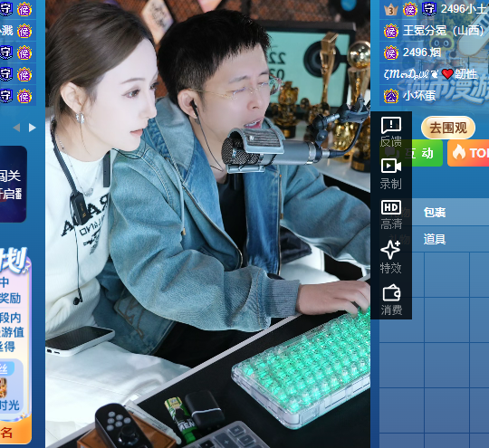Image resolution: width=489 pixels, height=448 pixels.
Task: Click the 公 badge beside 小坏蛋
Action: tap(391, 96)
